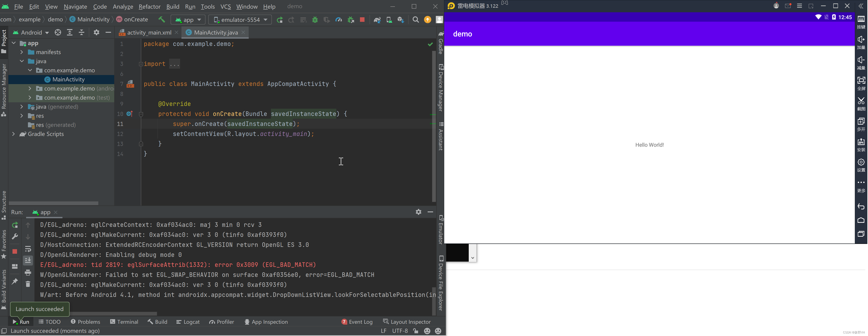The width and height of the screenshot is (868, 336).
Task: Click the Sync Project with Gradle Files icon
Action: tap(377, 20)
